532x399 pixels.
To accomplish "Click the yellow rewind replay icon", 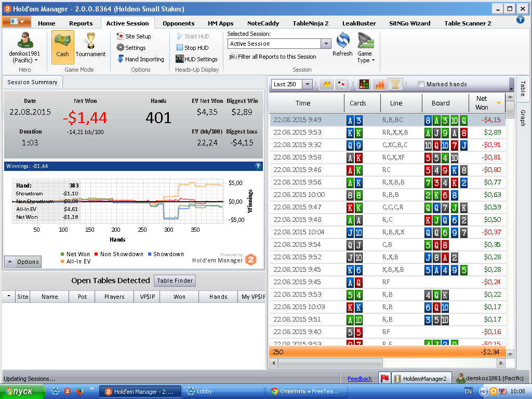I will pos(327,84).
